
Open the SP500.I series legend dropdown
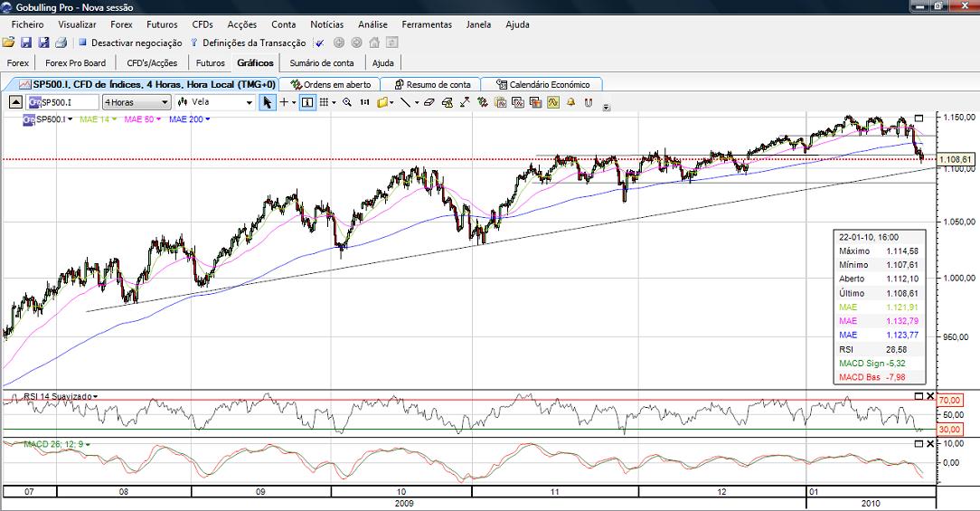70,118
